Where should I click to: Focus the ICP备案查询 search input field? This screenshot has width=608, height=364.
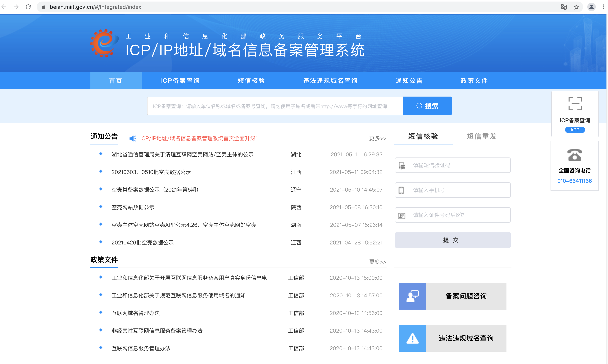(275, 106)
